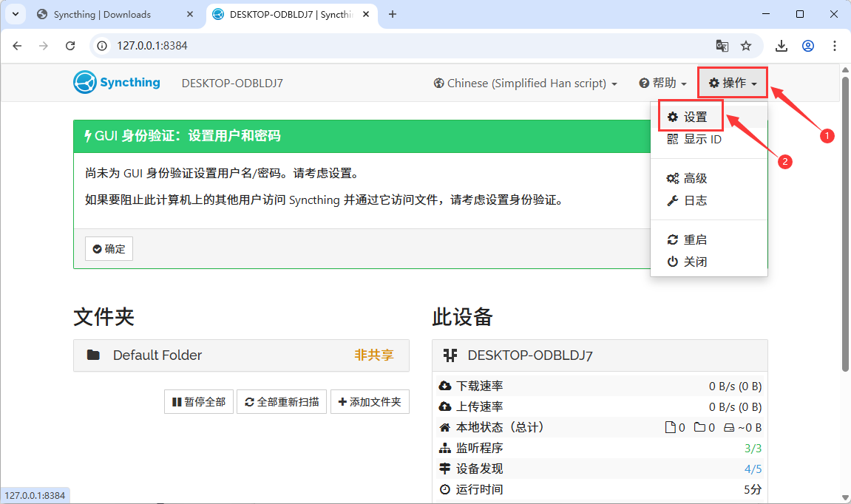Open the 帮助 dropdown menu
Image resolution: width=851 pixels, height=504 pixels.
point(663,83)
